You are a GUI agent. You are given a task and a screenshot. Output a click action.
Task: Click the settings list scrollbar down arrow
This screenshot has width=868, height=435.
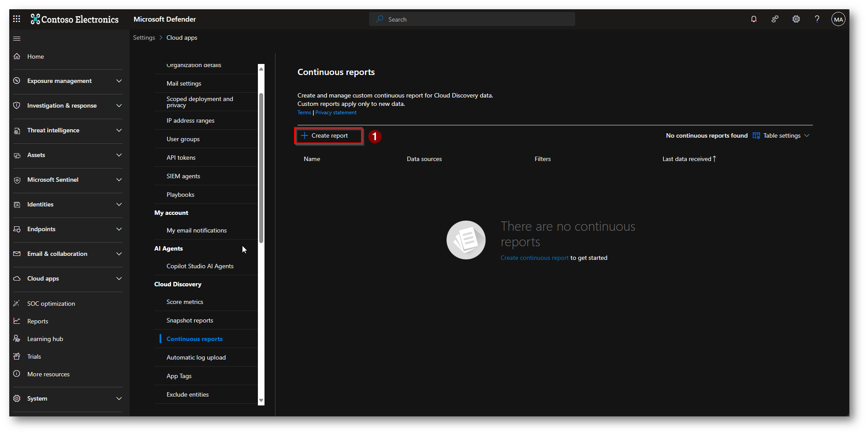[261, 401]
